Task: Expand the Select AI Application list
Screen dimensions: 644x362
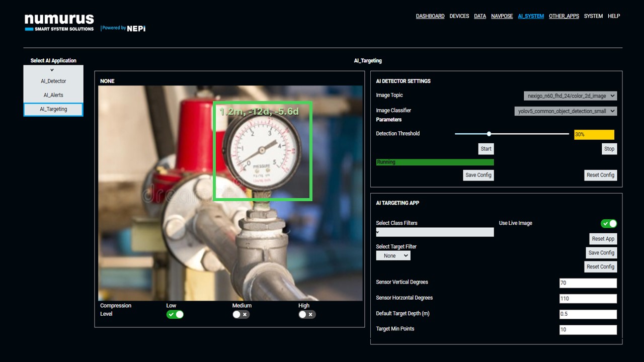Action: 53,69
